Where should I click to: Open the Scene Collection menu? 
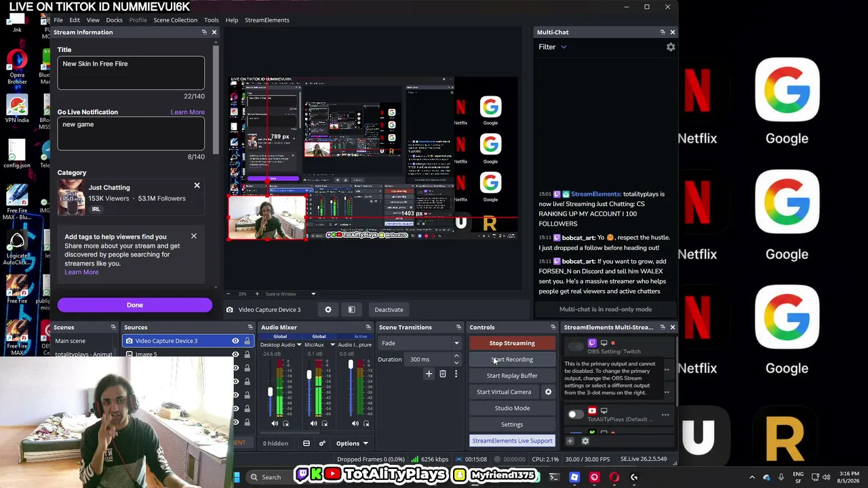tap(175, 20)
